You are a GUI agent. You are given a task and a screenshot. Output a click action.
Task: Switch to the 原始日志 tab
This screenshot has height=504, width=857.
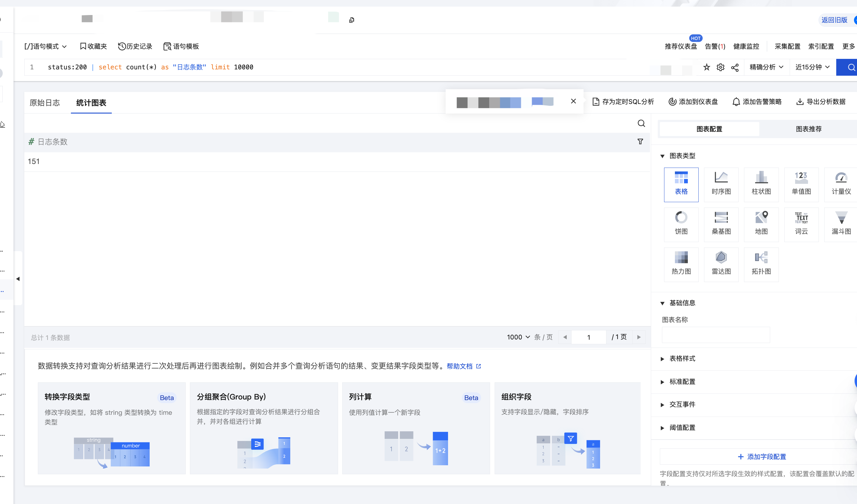[44, 103]
